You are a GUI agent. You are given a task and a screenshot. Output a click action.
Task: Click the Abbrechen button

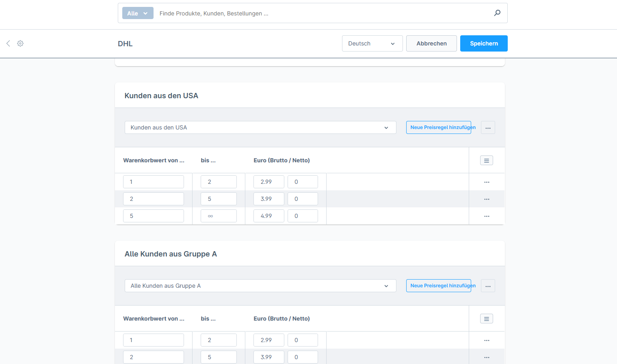(x=431, y=43)
